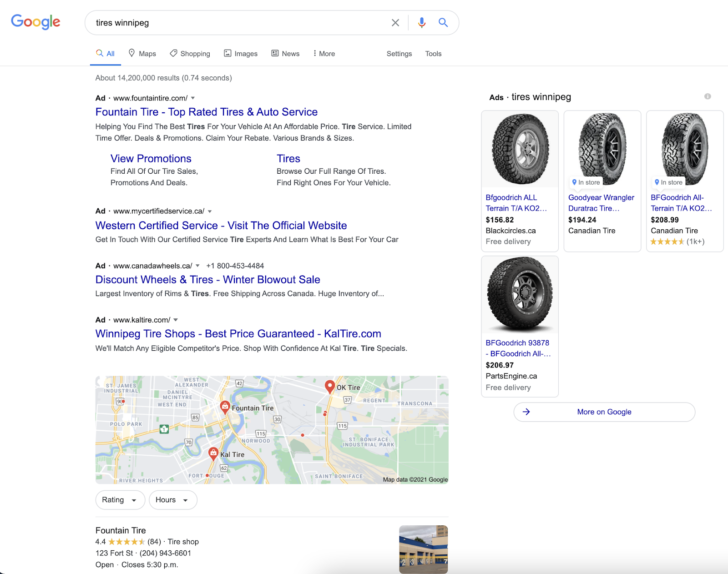Open the Tires sitelink
The height and width of the screenshot is (574, 728).
288,159
